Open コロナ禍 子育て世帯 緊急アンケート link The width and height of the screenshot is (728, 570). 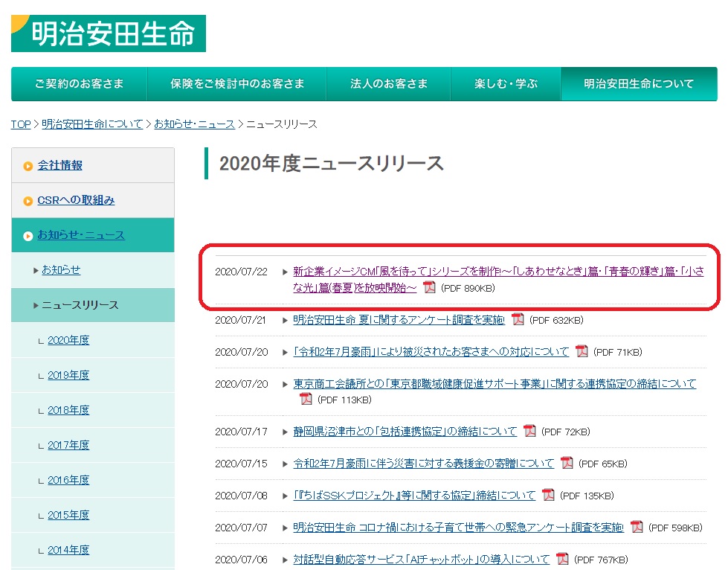459,528
